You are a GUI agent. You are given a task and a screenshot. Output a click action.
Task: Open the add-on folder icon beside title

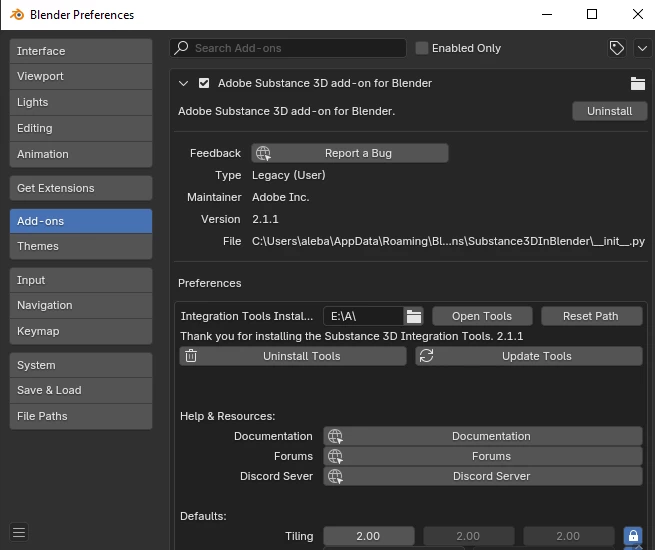pos(637,84)
